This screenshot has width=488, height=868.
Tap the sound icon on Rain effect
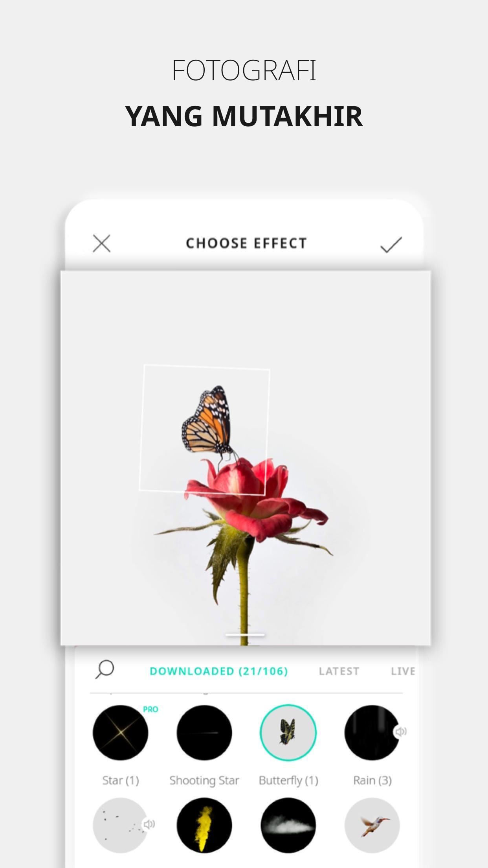400,732
